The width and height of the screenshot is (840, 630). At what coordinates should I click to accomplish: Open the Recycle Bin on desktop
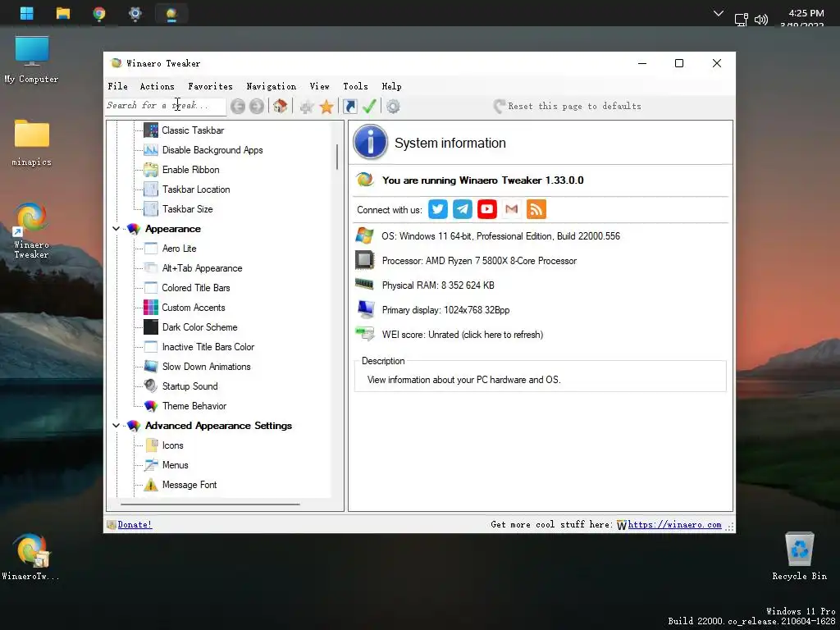pos(799,556)
